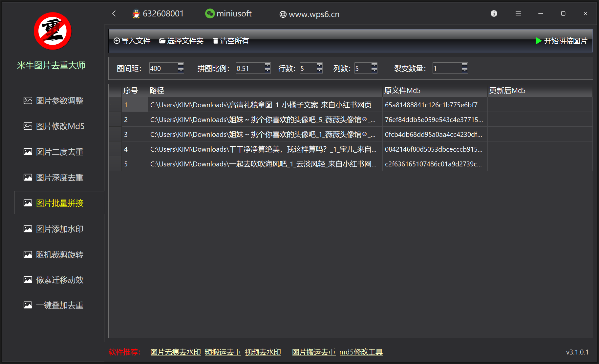Click Md5 cell starting c2f636165107

tap(435, 164)
